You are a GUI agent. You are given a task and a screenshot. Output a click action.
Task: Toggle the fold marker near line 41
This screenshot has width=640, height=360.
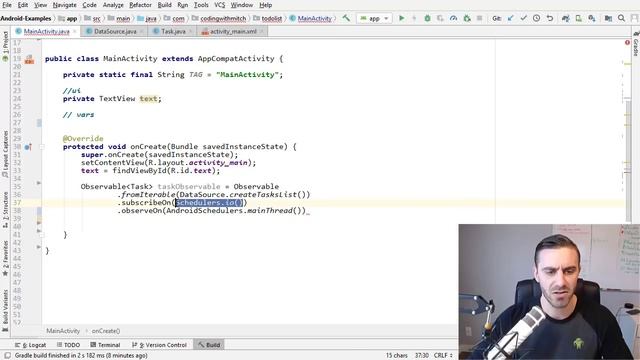pyautogui.click(x=42, y=235)
